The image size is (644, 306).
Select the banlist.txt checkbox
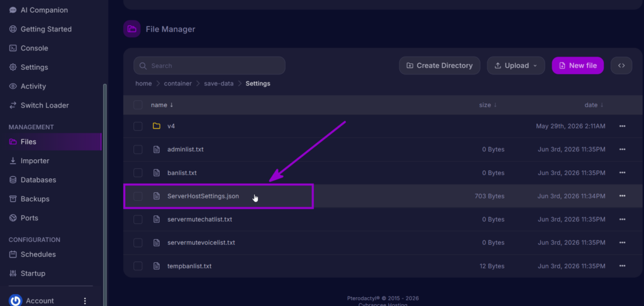click(x=138, y=173)
